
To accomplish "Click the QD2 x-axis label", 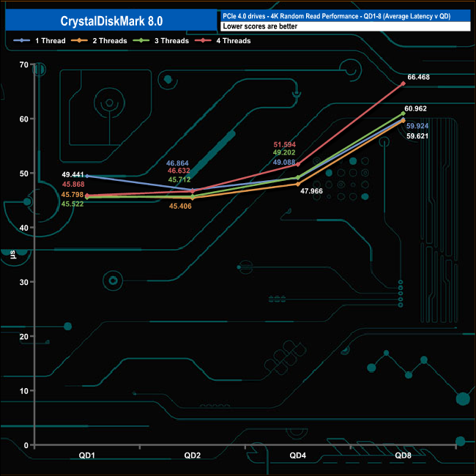I will 192,455.
